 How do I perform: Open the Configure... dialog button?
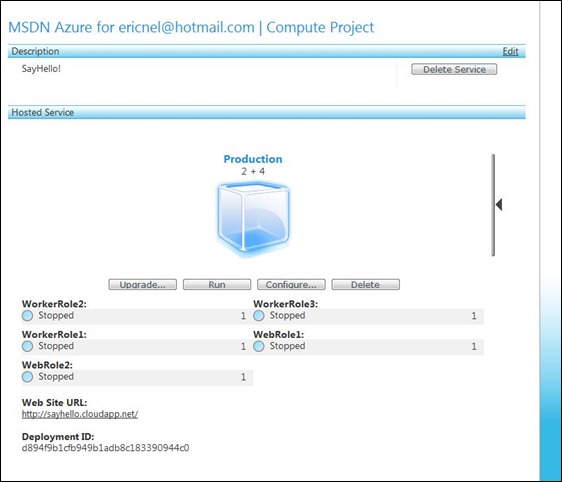click(x=291, y=285)
